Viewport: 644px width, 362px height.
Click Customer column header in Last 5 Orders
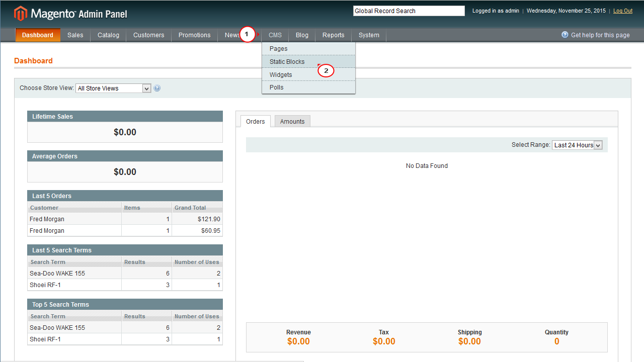coord(74,208)
